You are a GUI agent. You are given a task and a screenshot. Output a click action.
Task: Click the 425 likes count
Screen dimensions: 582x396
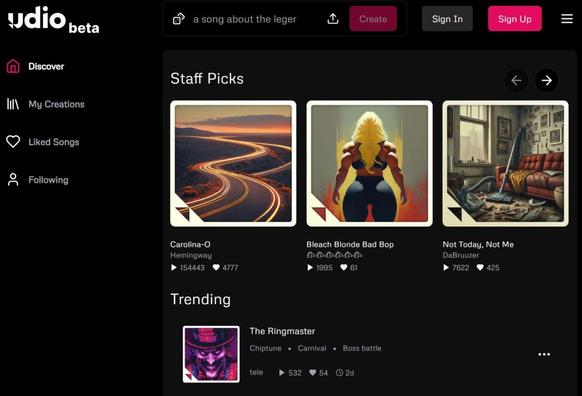(493, 268)
